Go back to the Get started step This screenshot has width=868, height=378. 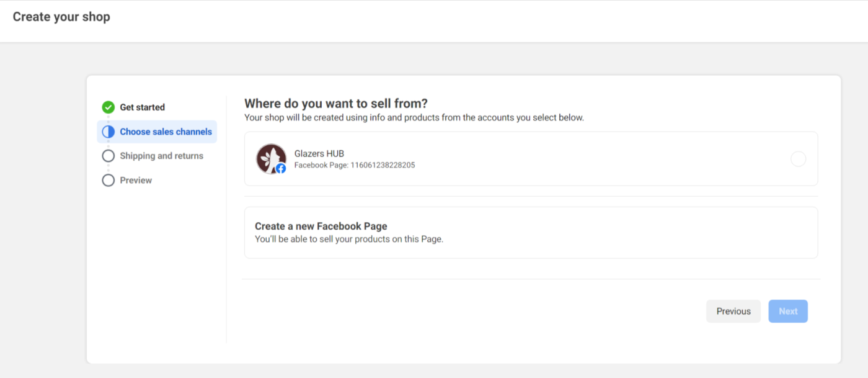pos(142,107)
